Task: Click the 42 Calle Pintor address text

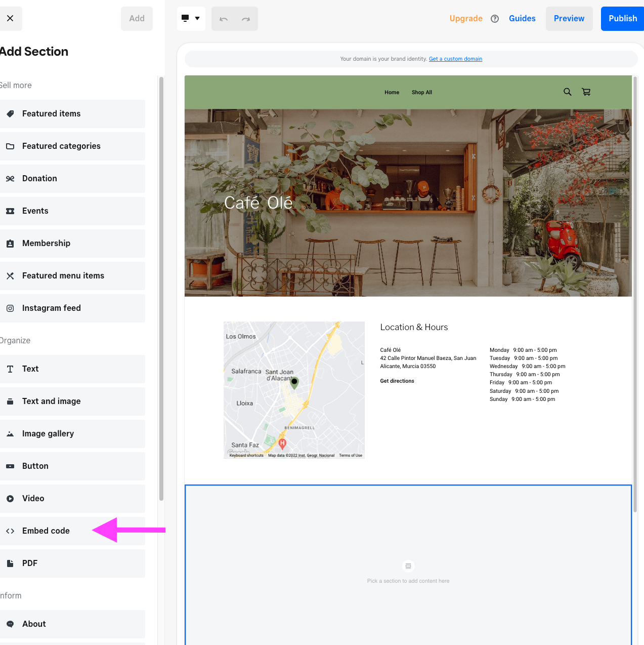Action: 428,358
